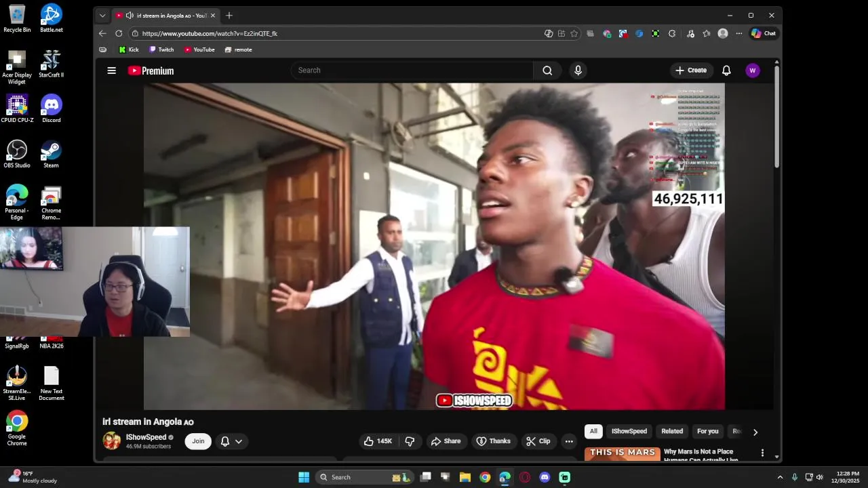The width and height of the screenshot is (868, 488).
Task: Open Google Chrome desktop shortcut
Action: 17,428
